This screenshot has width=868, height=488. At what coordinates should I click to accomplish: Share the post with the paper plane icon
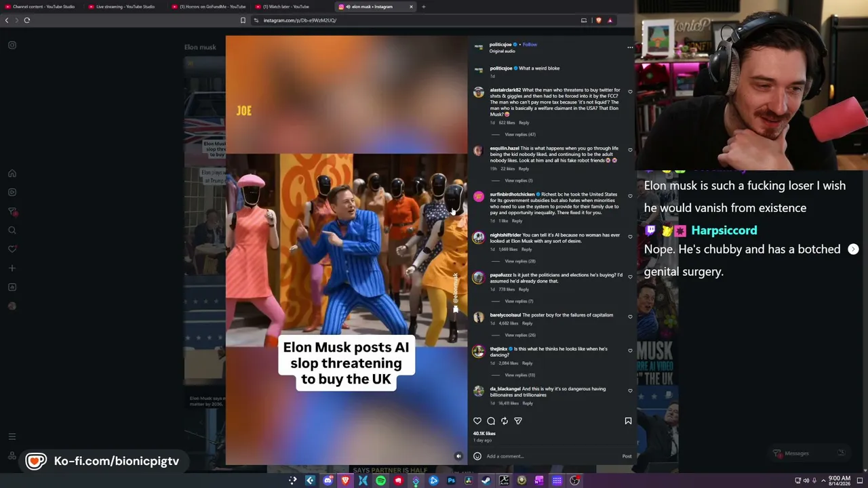(518, 421)
